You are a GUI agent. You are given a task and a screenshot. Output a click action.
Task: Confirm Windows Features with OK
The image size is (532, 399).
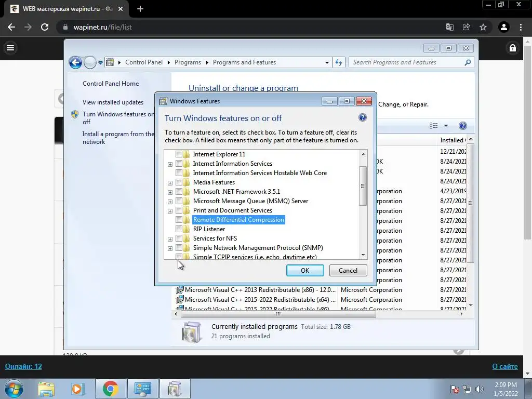pyautogui.click(x=305, y=270)
